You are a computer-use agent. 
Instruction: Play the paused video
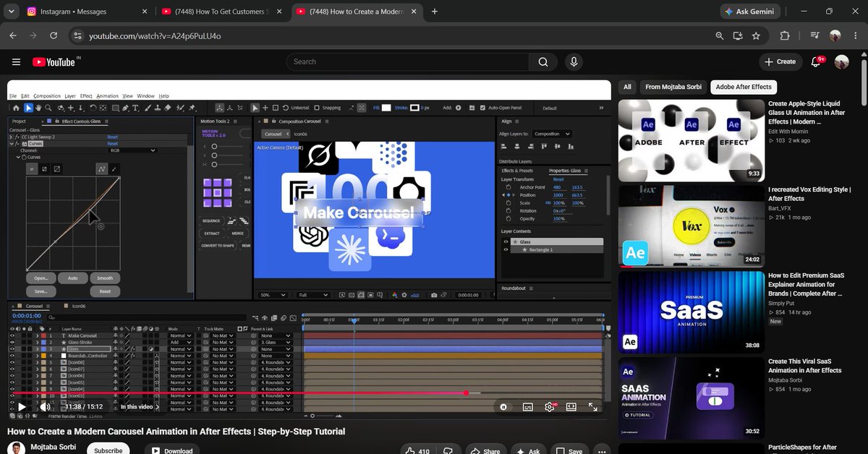(x=22, y=407)
